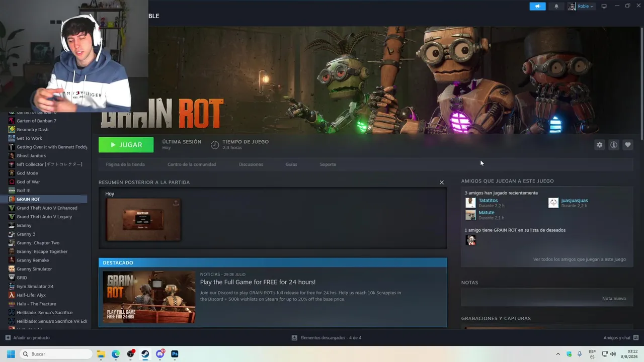This screenshot has height=362, width=644.
Task: Show hidden system tray icons
Action: pos(557,354)
